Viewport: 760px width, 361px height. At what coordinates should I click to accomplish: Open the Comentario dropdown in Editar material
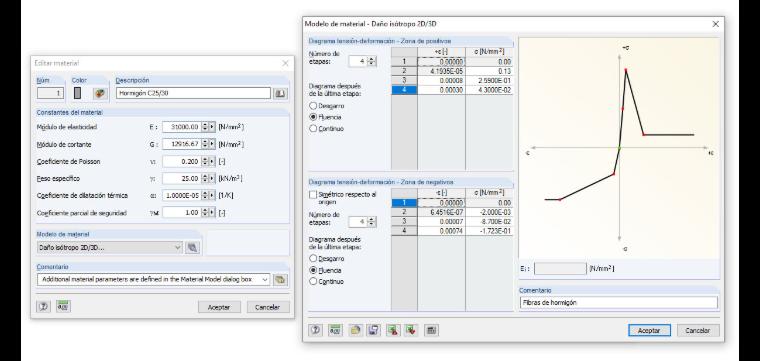[x=265, y=280]
